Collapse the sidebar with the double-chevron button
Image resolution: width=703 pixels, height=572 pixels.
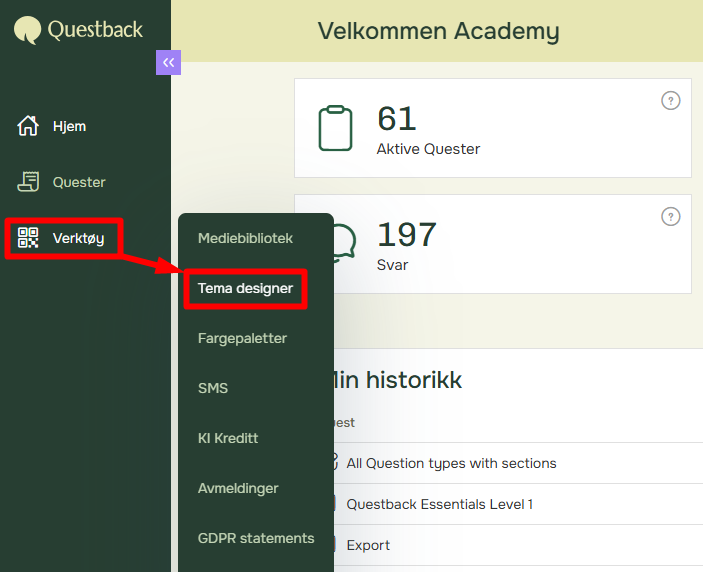tap(168, 62)
